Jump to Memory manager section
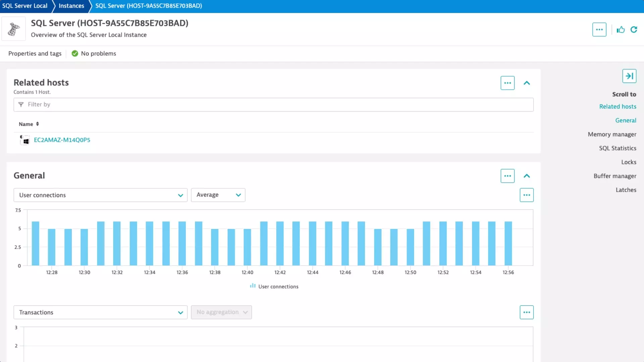 [x=612, y=134]
